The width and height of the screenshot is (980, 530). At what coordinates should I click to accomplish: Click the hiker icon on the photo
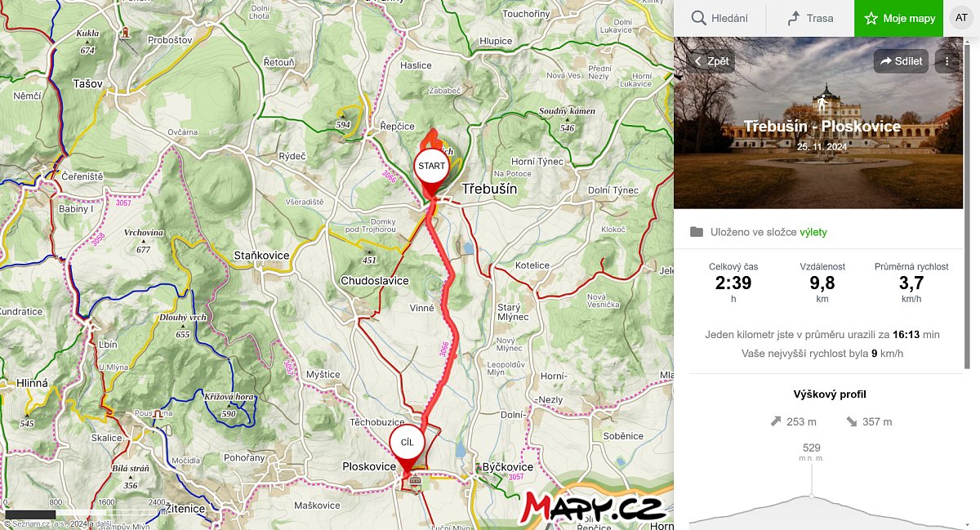pos(822,104)
